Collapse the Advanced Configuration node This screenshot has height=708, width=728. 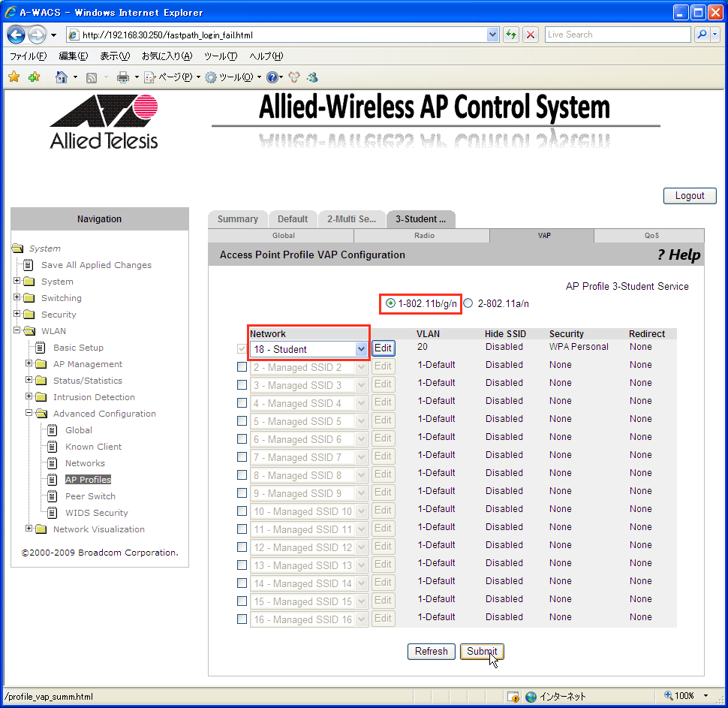(x=29, y=412)
